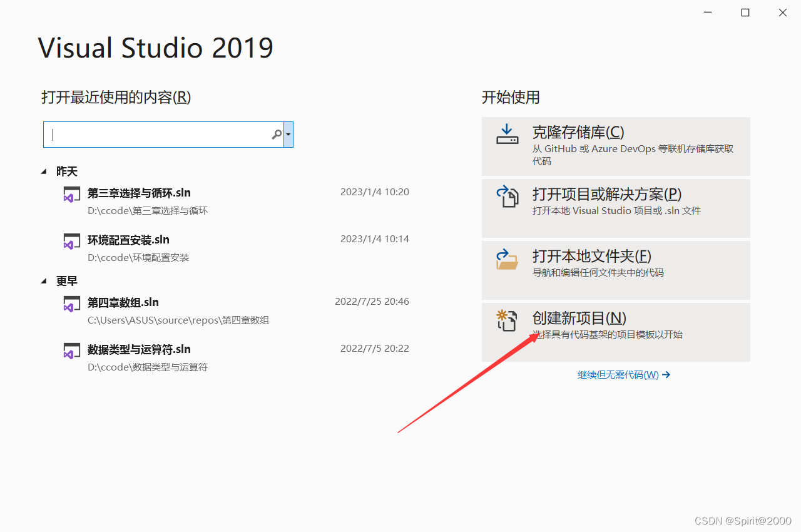Start 创建新项目(N)
Screen dimensions: 801x532
tap(616, 332)
